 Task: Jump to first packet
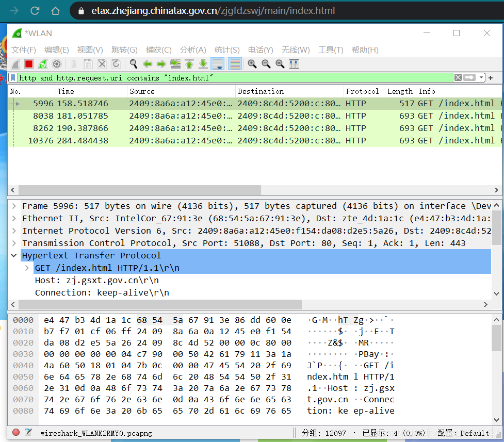click(189, 64)
